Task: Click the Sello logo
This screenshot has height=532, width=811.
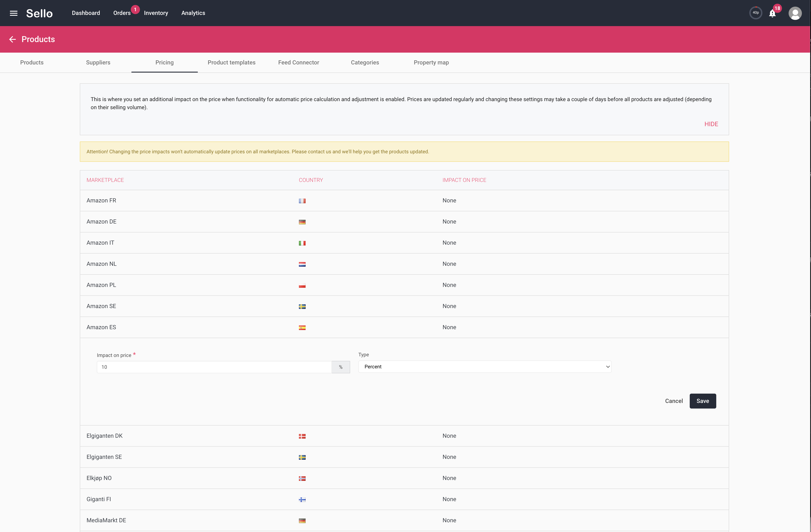Action: point(39,13)
